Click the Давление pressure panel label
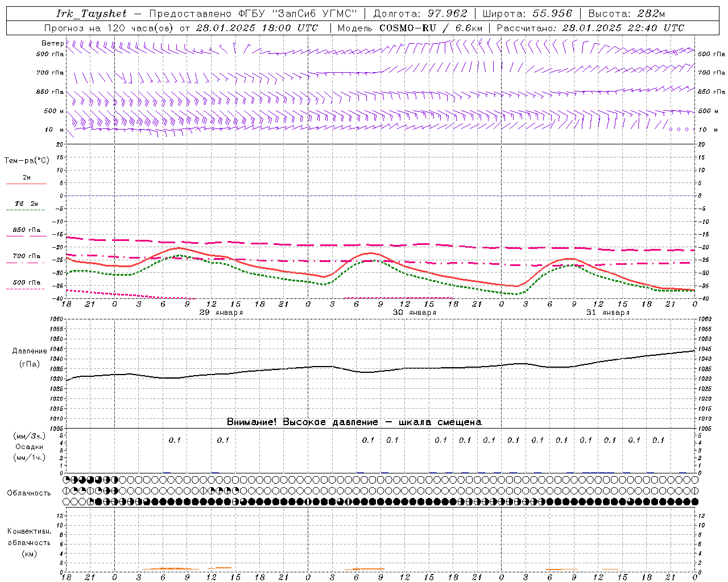The height and width of the screenshot is (582, 728). tap(30, 351)
